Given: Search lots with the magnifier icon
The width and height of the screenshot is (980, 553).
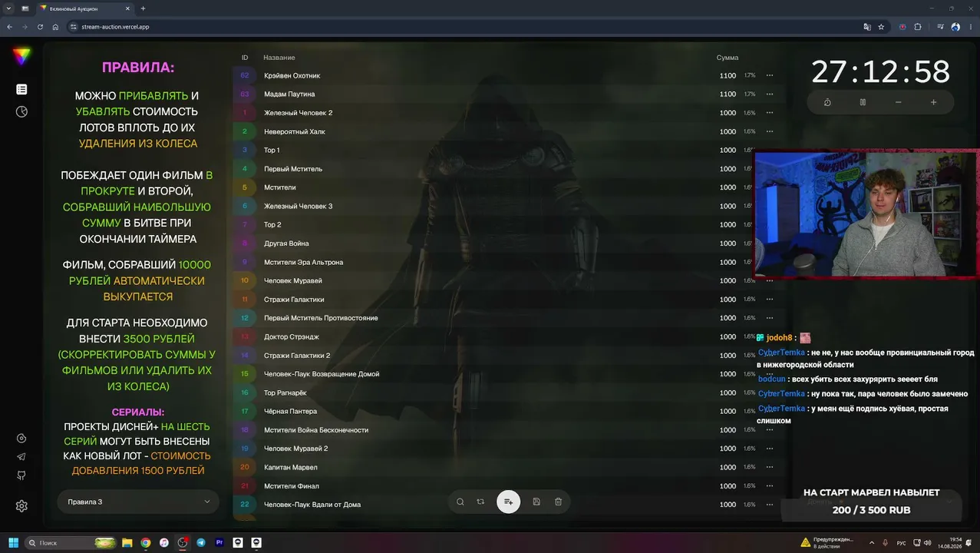Looking at the screenshot, I should tap(460, 502).
